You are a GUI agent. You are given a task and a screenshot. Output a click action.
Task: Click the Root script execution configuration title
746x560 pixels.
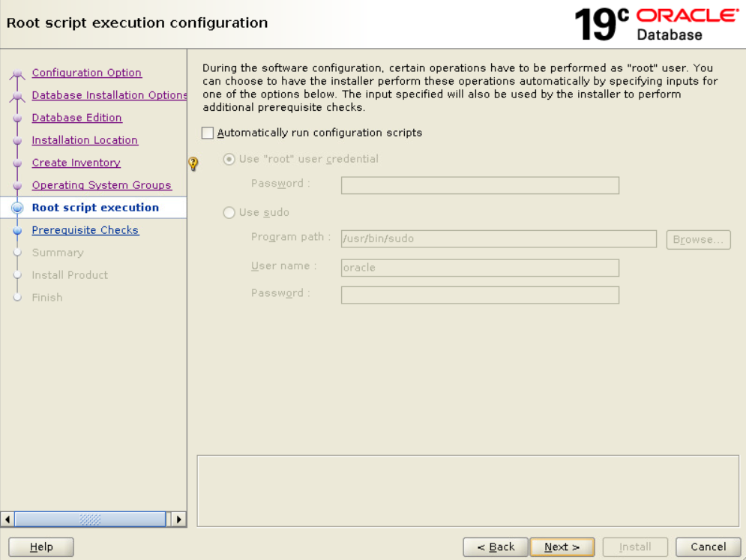(x=137, y=22)
